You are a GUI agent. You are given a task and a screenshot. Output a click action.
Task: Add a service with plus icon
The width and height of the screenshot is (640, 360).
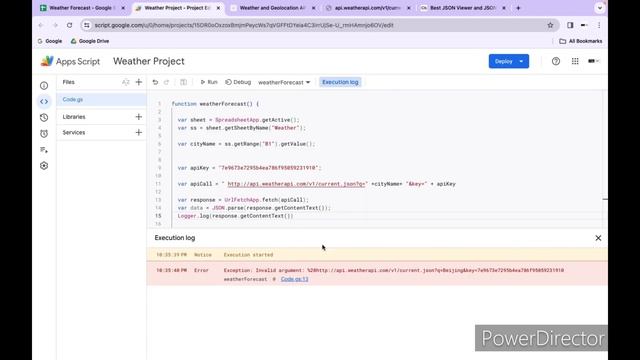139,132
